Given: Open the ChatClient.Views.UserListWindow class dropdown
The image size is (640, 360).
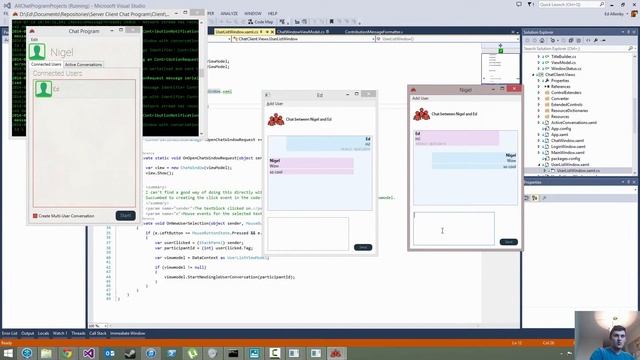Looking at the screenshot, I should point(303,39).
